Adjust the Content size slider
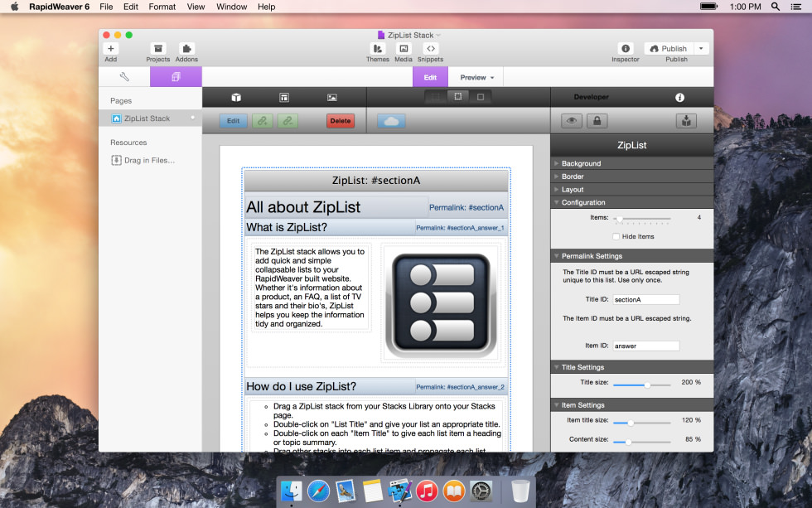This screenshot has height=508, width=812. coord(641,442)
